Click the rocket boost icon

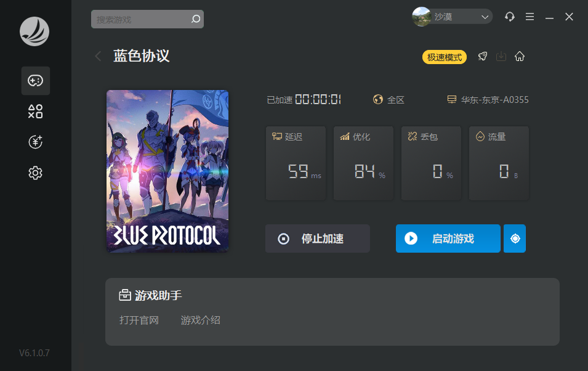483,56
